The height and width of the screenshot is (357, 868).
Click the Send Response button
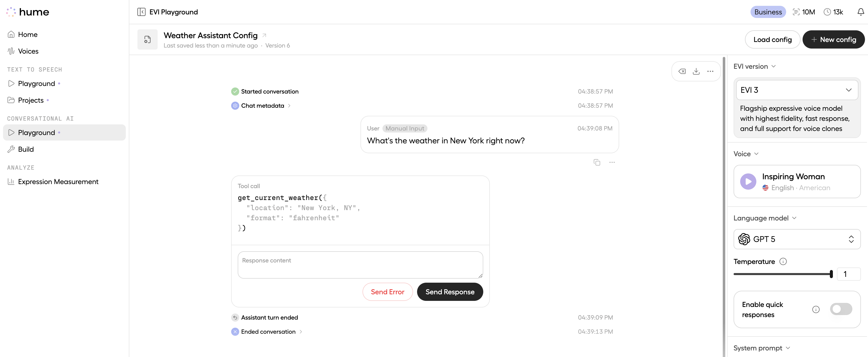pyautogui.click(x=449, y=292)
